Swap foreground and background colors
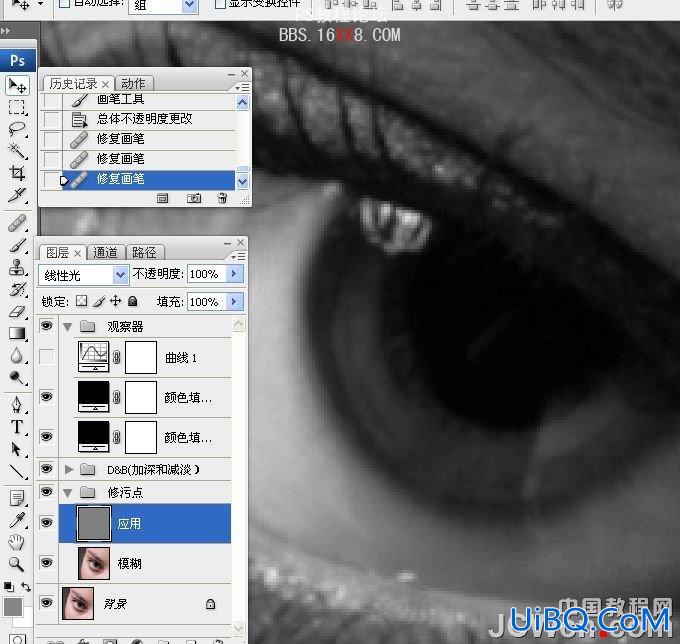The width and height of the screenshot is (680, 644). point(26,587)
